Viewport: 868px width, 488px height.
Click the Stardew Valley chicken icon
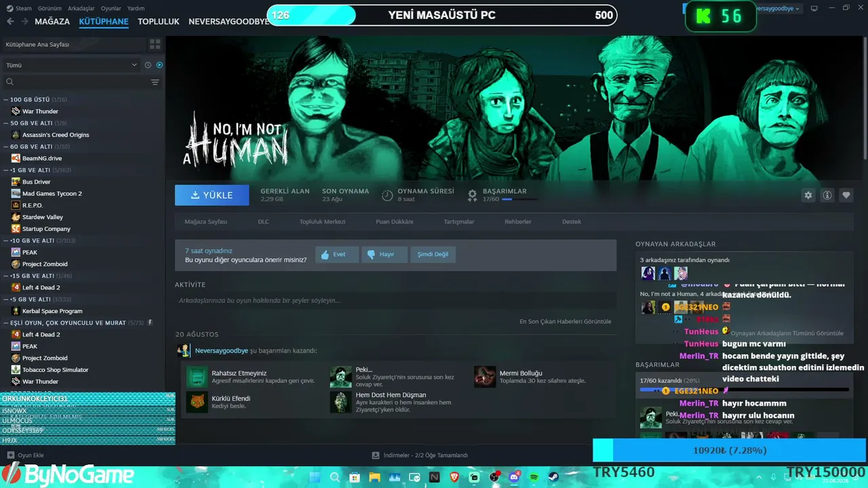(16, 217)
